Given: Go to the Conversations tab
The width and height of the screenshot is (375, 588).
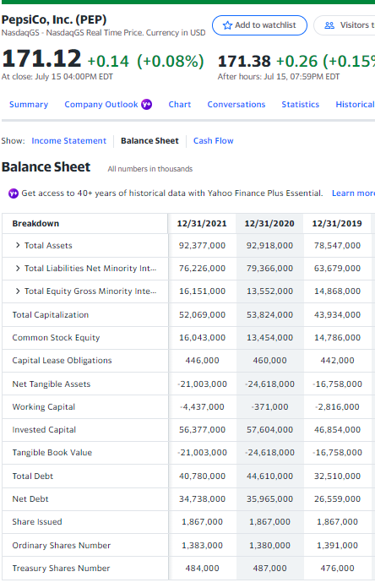Looking at the screenshot, I should 236,105.
